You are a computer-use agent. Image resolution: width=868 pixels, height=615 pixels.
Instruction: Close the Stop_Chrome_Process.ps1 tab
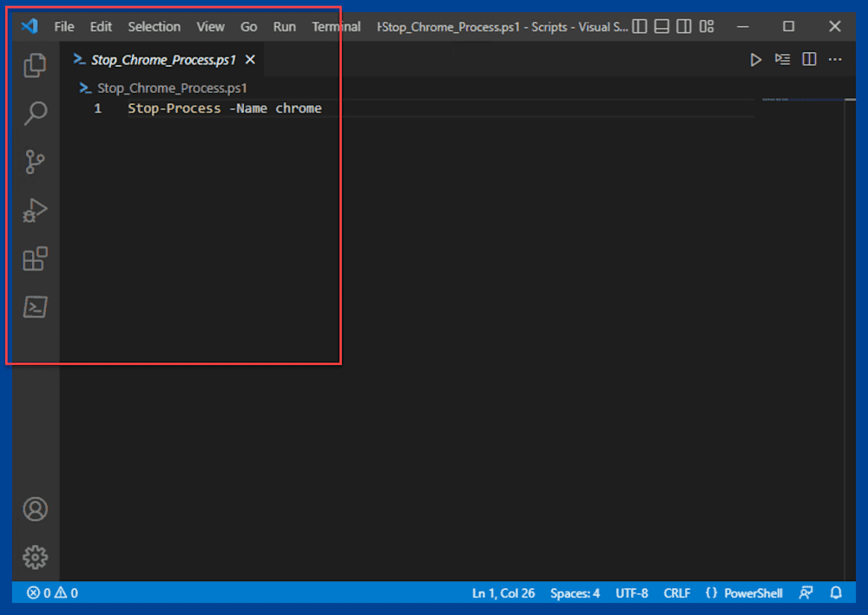point(250,59)
